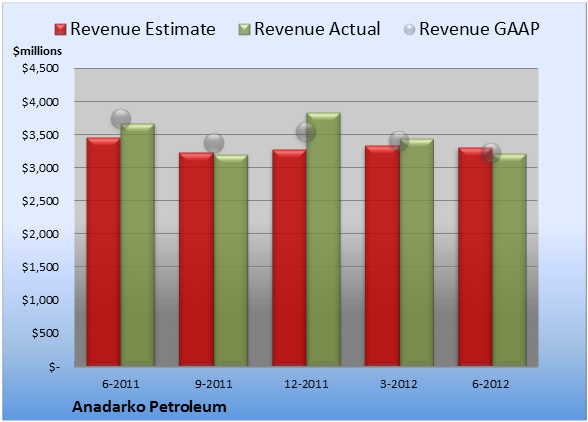
Task: Click the $3,000 axis value
Action: 40,168
